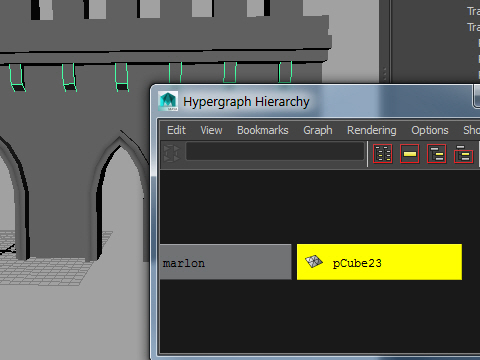Click the Frame Selection single yellow node icon

click(x=410, y=154)
